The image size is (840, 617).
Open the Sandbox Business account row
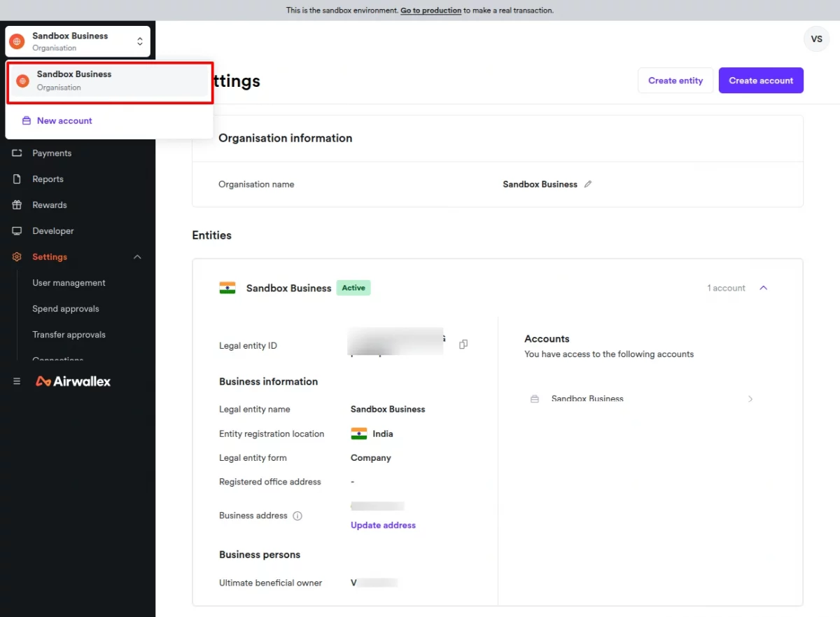(643, 398)
